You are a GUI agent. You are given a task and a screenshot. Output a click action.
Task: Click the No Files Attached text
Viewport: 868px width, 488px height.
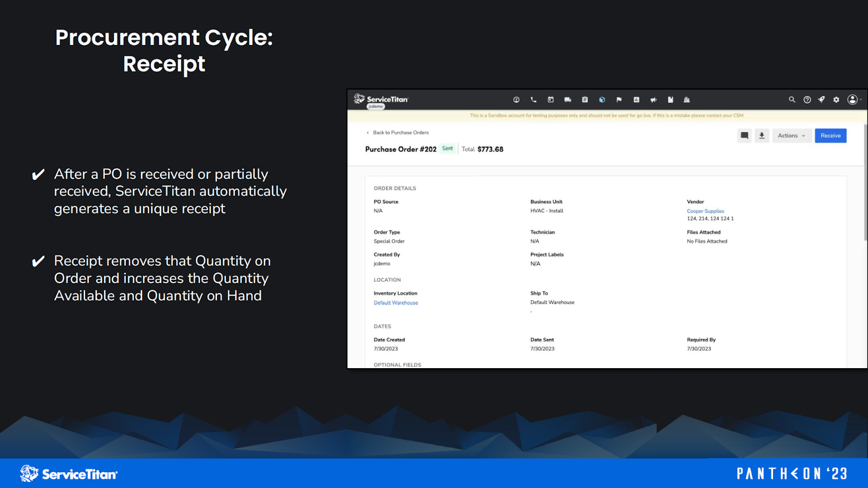[707, 241]
